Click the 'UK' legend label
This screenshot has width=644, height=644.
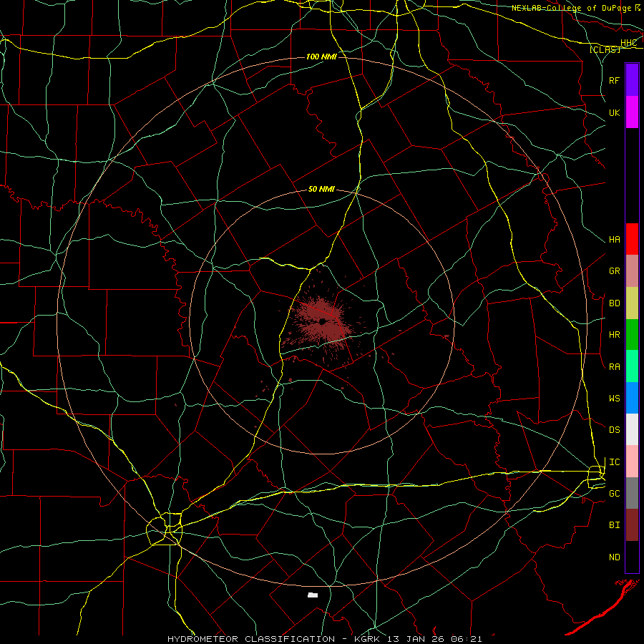tap(614, 112)
